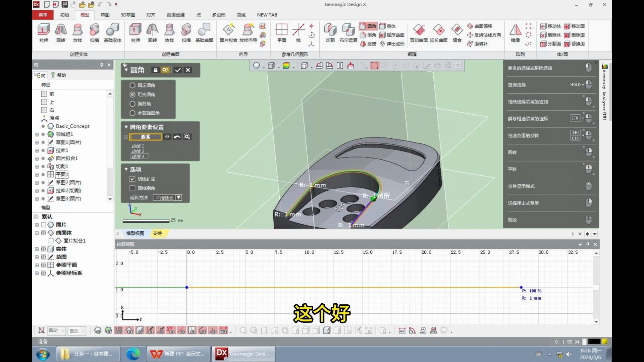Click the 要素 selection button
Image resolution: width=644 pixels, height=362 pixels.
point(145,137)
